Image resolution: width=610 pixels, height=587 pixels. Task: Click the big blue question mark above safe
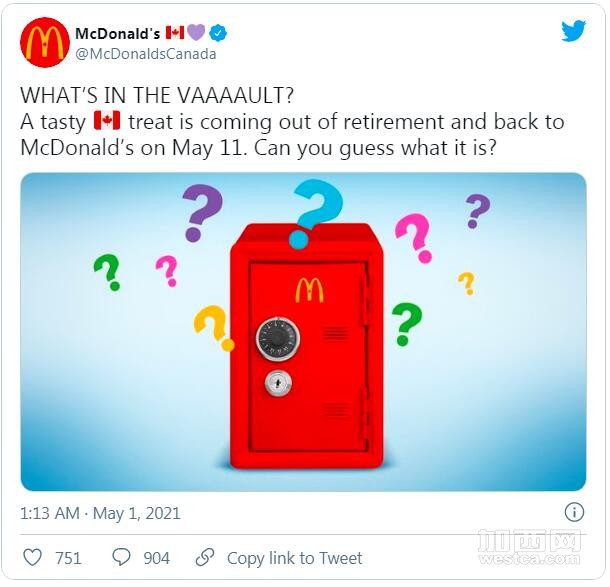tap(316, 213)
